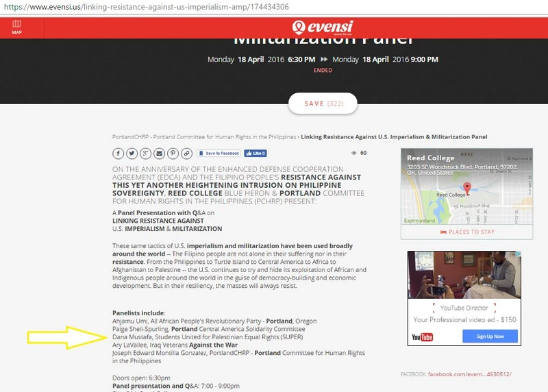The image size is (548, 392).
Task: Click PLACES TO STAY link
Action: click(467, 232)
